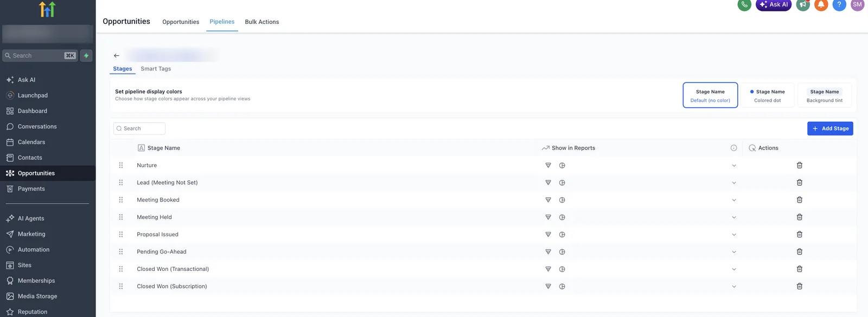This screenshot has width=868, height=317.
Task: Grab the drag handle for Nurture row
Action: coord(121,165)
